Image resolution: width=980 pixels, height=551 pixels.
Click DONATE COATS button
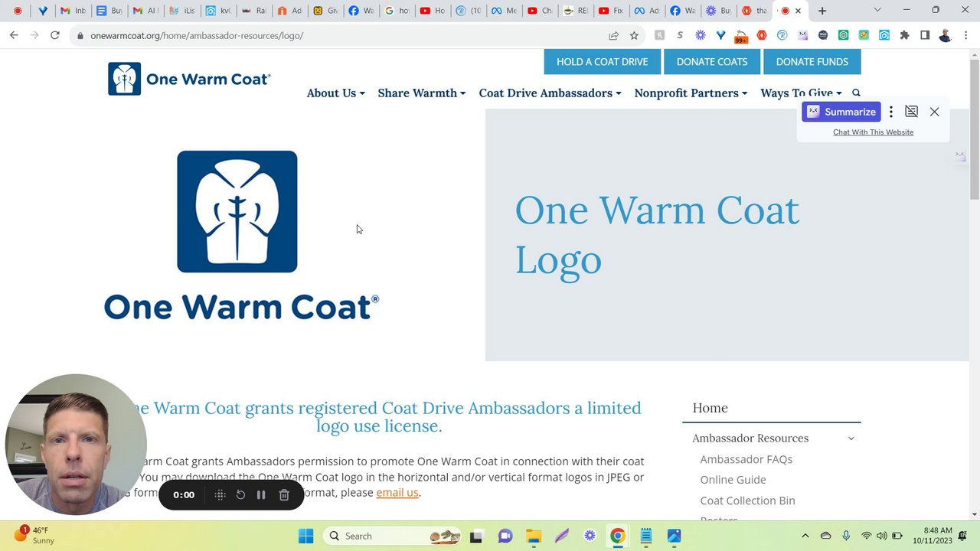[712, 62]
